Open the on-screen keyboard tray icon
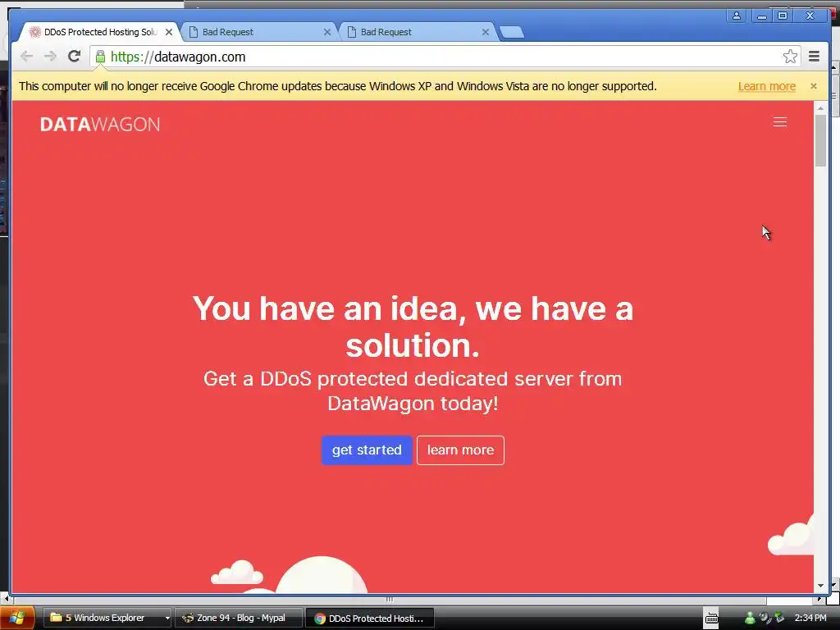840x630 pixels. [x=711, y=618]
